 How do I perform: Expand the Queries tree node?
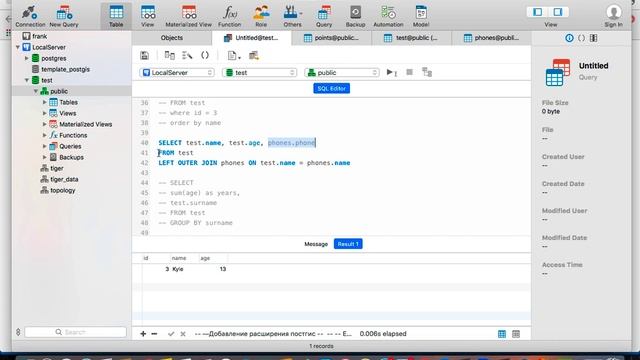44,146
